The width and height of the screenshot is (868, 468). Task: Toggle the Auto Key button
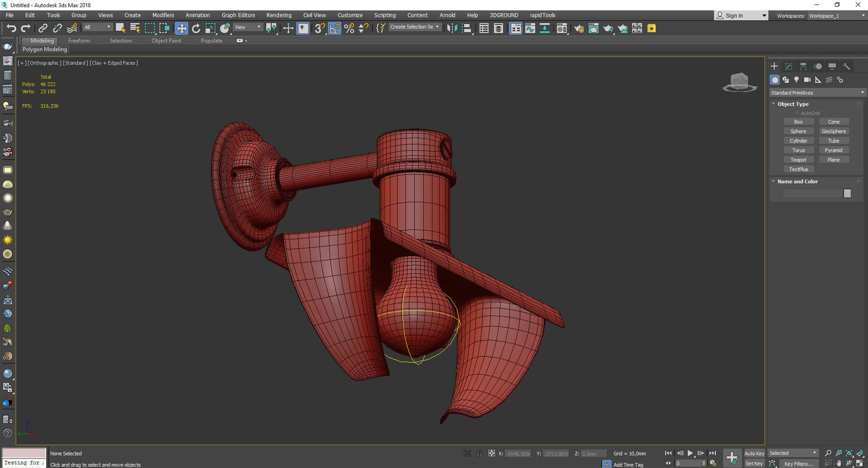coord(754,453)
